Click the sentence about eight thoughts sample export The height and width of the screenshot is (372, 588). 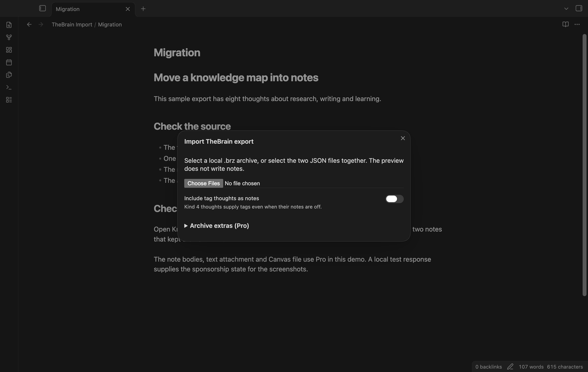[268, 99]
